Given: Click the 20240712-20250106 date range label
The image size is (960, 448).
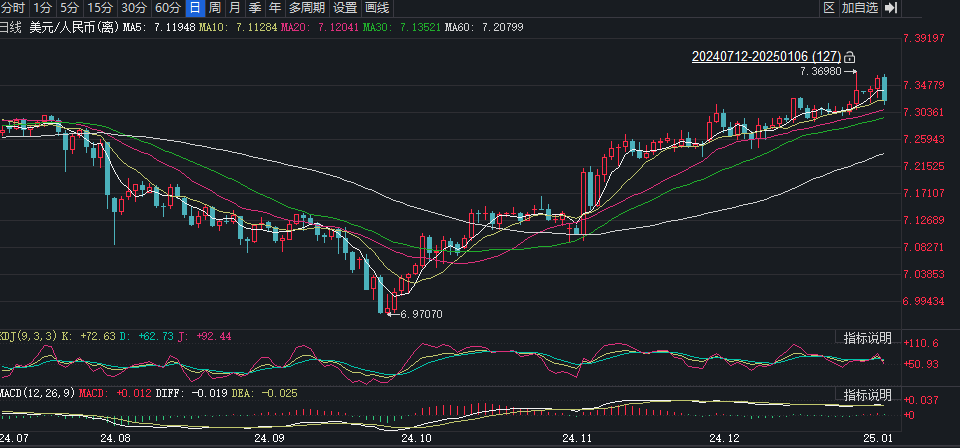Looking at the screenshot, I should [x=766, y=57].
